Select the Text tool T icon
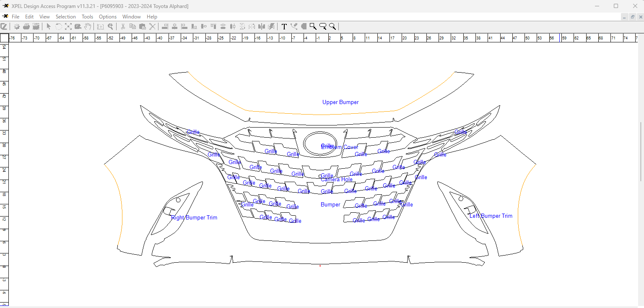 coord(284,26)
